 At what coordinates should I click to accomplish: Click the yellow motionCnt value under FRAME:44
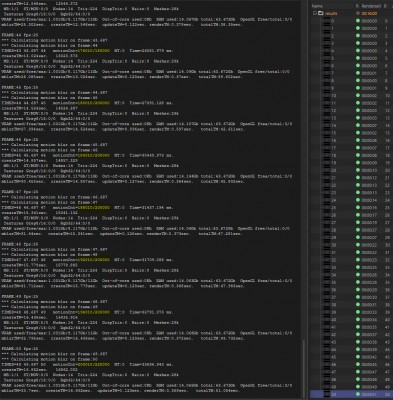point(93,51)
